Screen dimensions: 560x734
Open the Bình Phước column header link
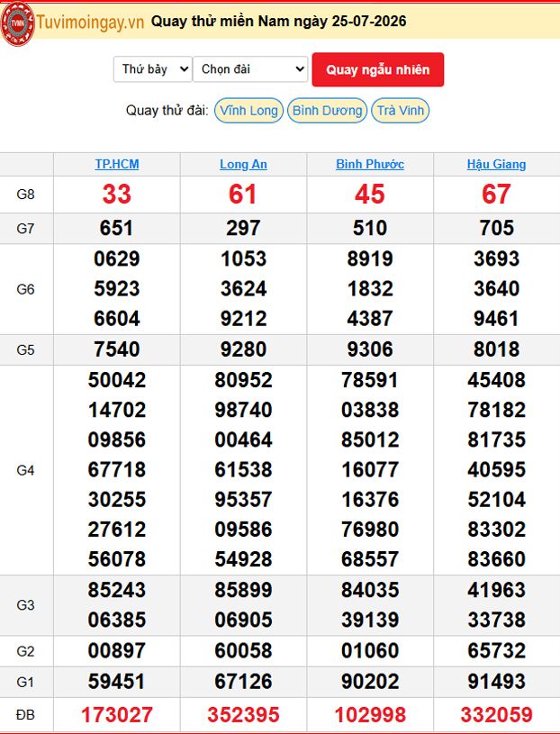(370, 164)
